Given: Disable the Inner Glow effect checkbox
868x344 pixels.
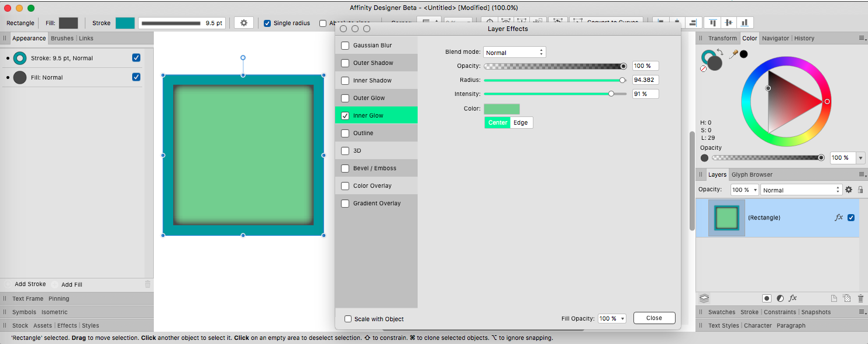Looking at the screenshot, I should (345, 115).
